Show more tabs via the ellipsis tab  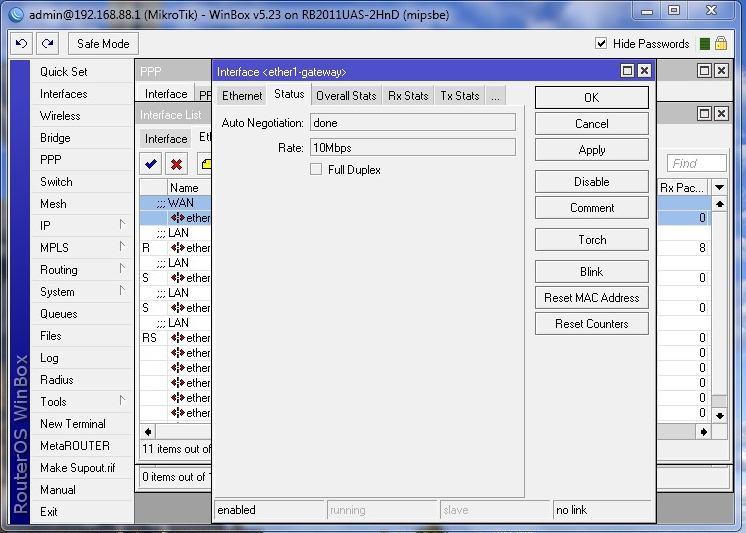pyautogui.click(x=495, y=96)
